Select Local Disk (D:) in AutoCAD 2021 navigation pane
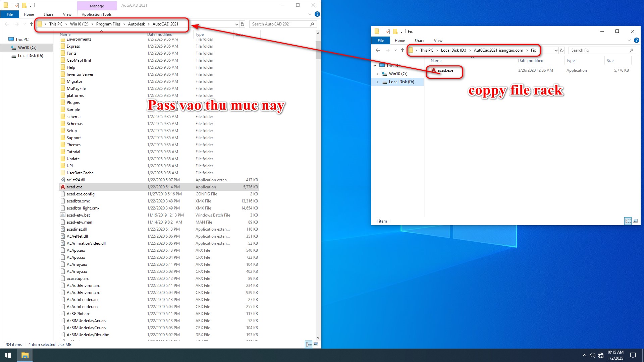The width and height of the screenshot is (644, 362). click(x=31, y=56)
